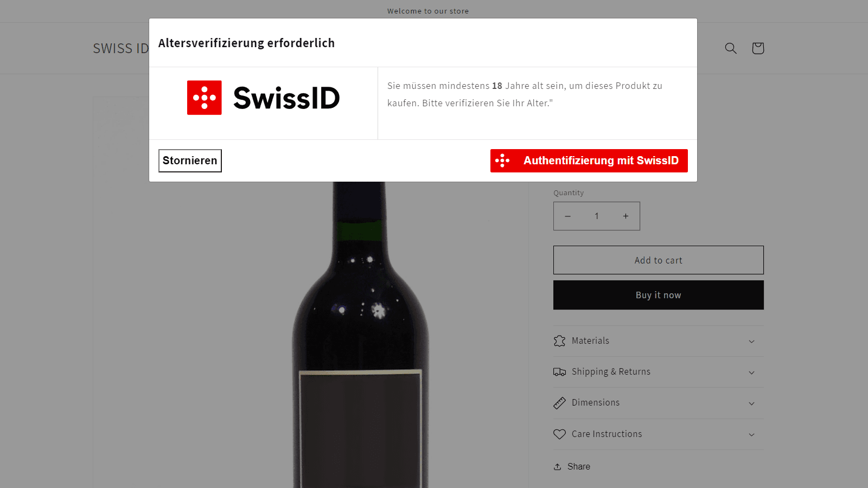
Task: Click the leather icon next to Materials
Action: (x=559, y=341)
